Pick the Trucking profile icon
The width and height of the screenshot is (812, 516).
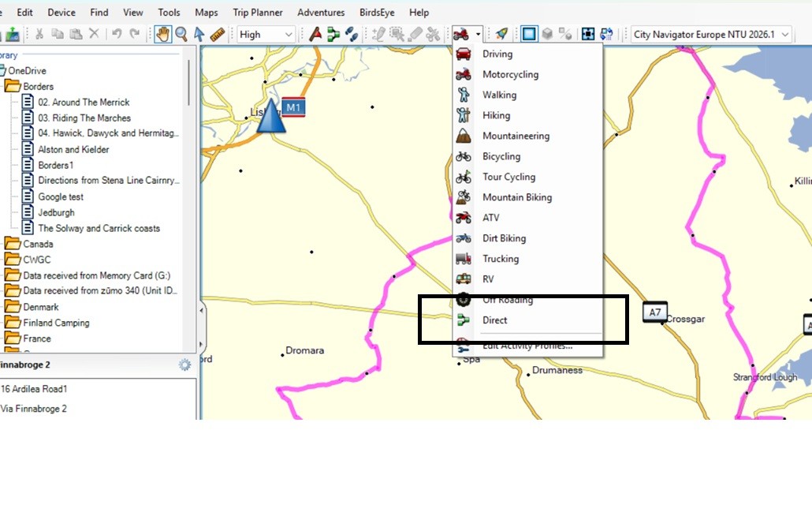click(x=464, y=259)
